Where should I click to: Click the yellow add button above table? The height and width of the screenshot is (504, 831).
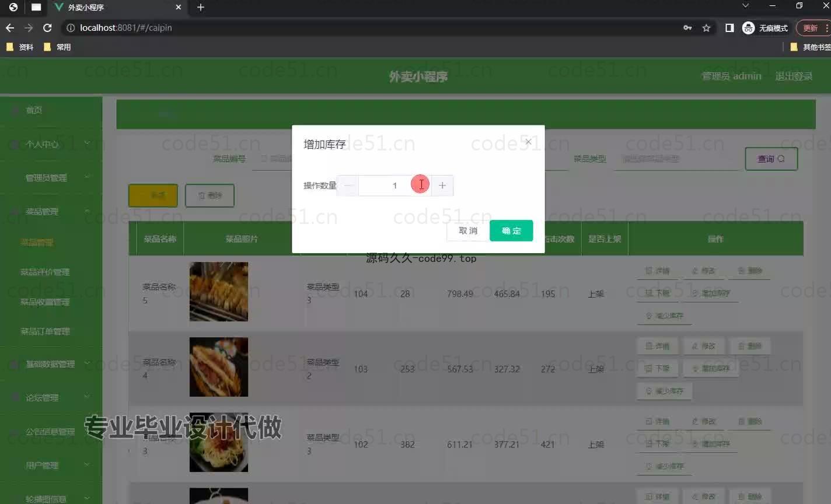153,195
